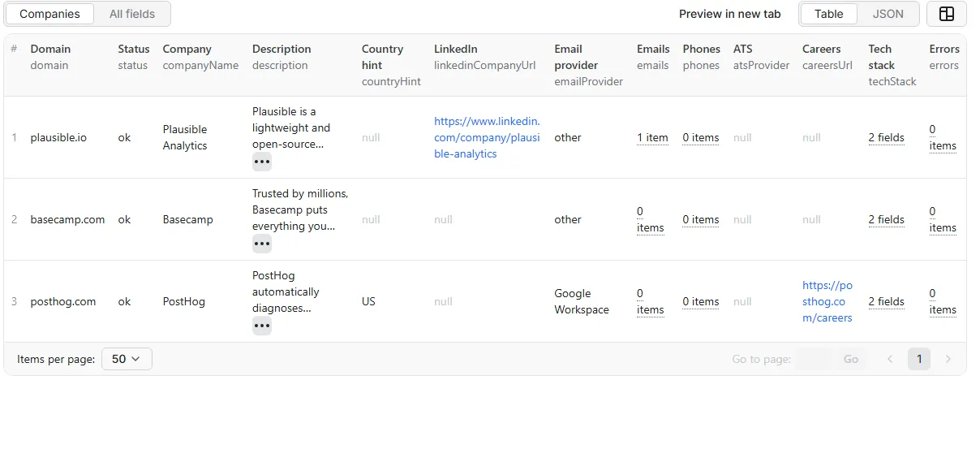The width and height of the screenshot is (980, 475).
Task: Expand errors '0 items' for basecamp.com
Action: (x=943, y=219)
